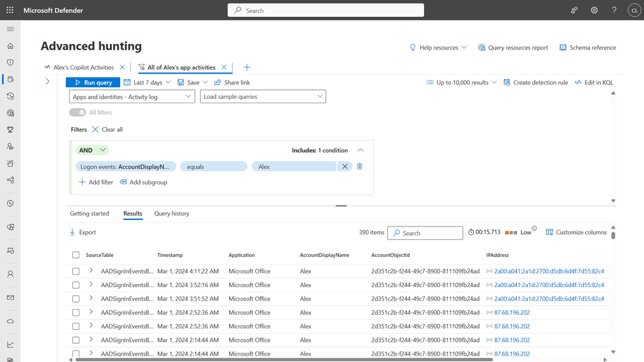
Task: Clear all filters
Action: coord(106,130)
